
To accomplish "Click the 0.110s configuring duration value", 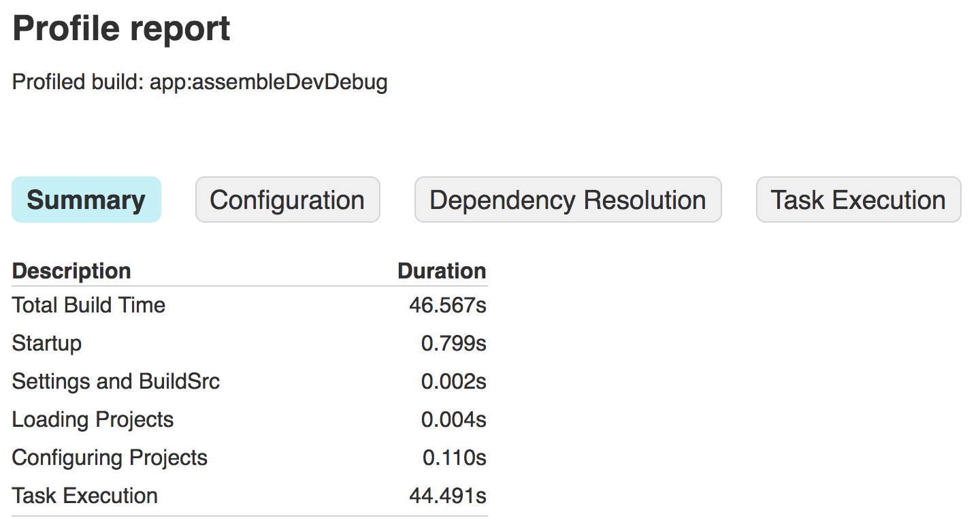I will [x=454, y=457].
